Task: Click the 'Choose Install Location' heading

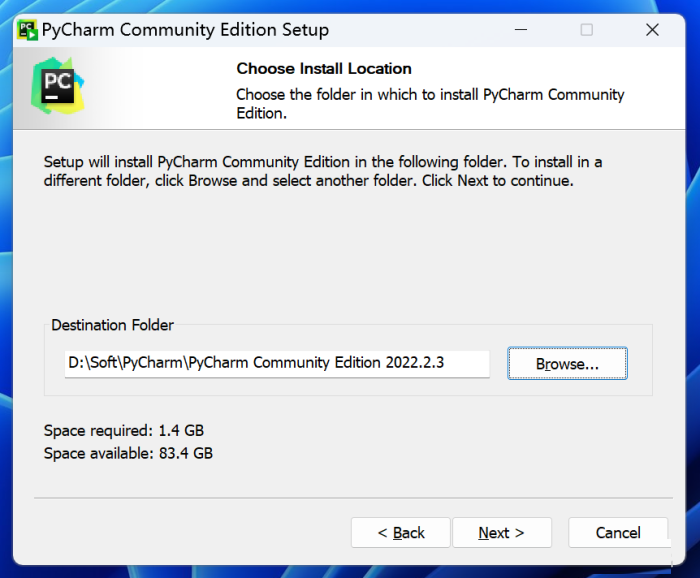Action: coord(324,69)
